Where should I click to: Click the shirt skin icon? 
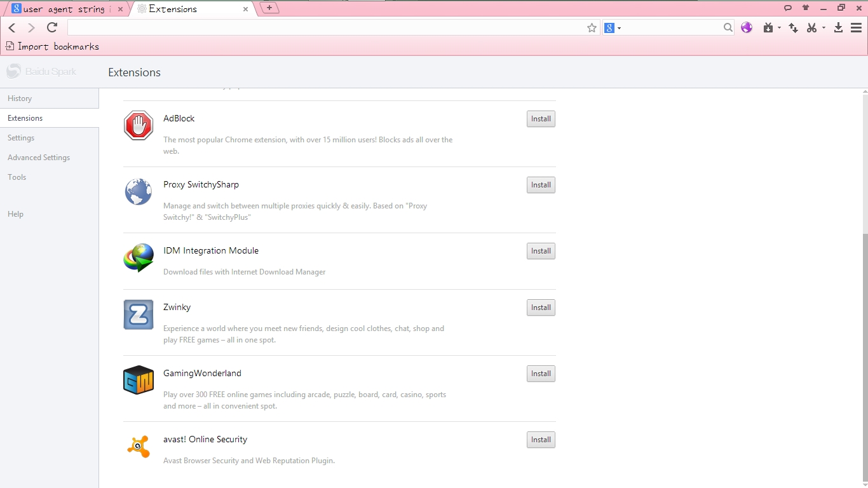click(x=806, y=8)
